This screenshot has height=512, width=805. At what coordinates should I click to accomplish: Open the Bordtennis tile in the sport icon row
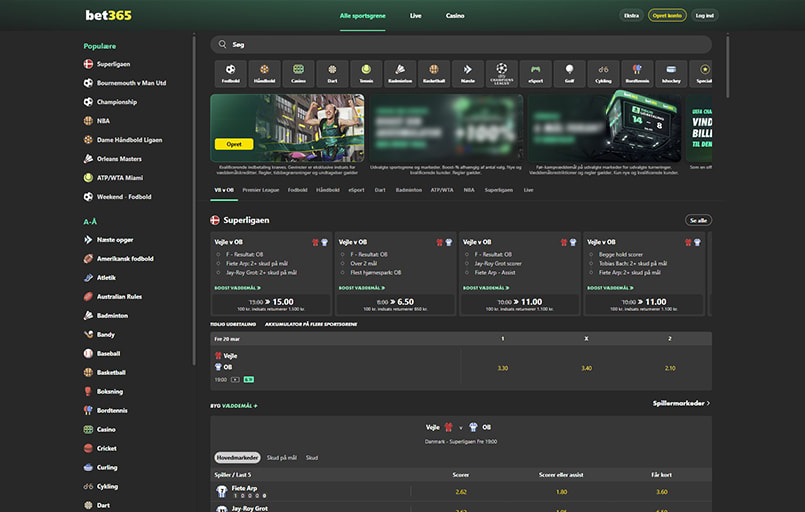(x=637, y=73)
